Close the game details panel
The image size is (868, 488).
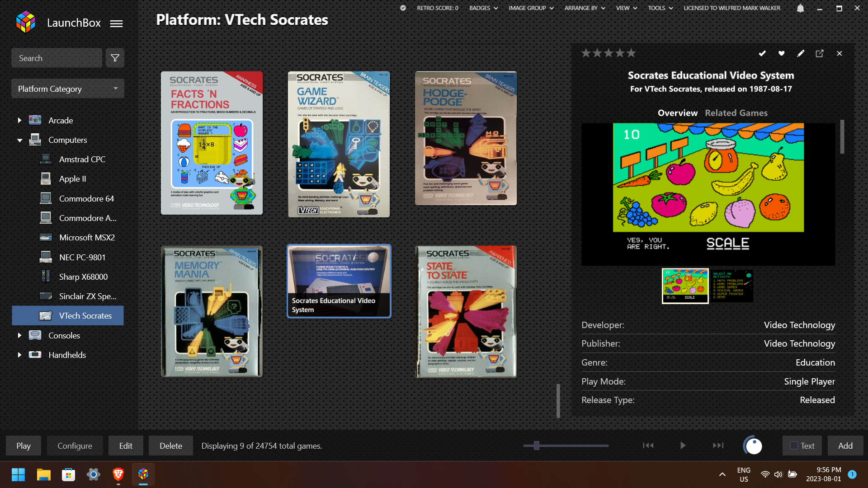840,53
